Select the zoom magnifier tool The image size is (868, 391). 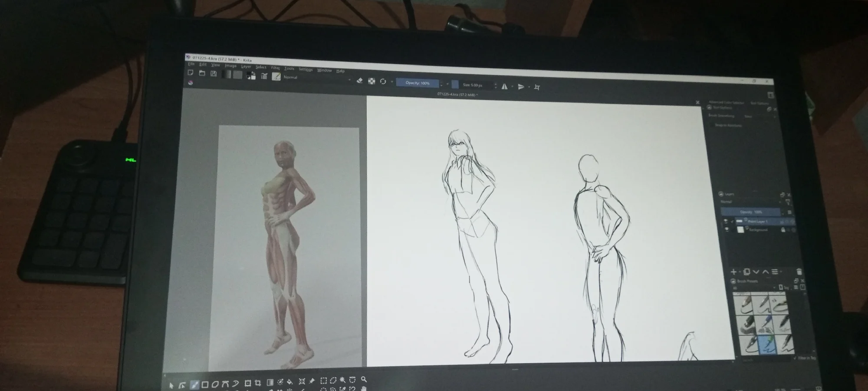tap(364, 380)
